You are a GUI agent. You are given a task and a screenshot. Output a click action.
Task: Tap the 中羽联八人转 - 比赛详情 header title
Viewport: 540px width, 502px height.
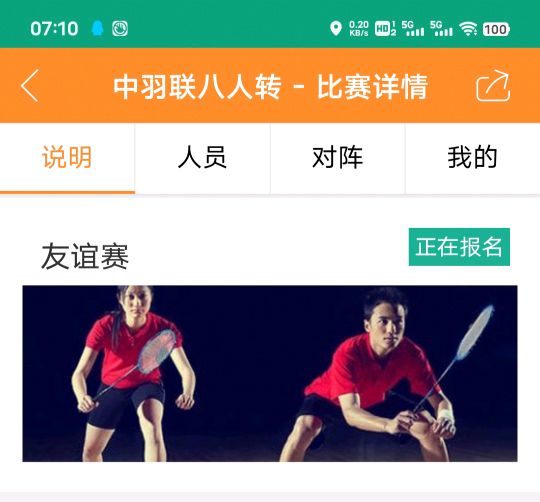pyautogui.click(x=270, y=86)
